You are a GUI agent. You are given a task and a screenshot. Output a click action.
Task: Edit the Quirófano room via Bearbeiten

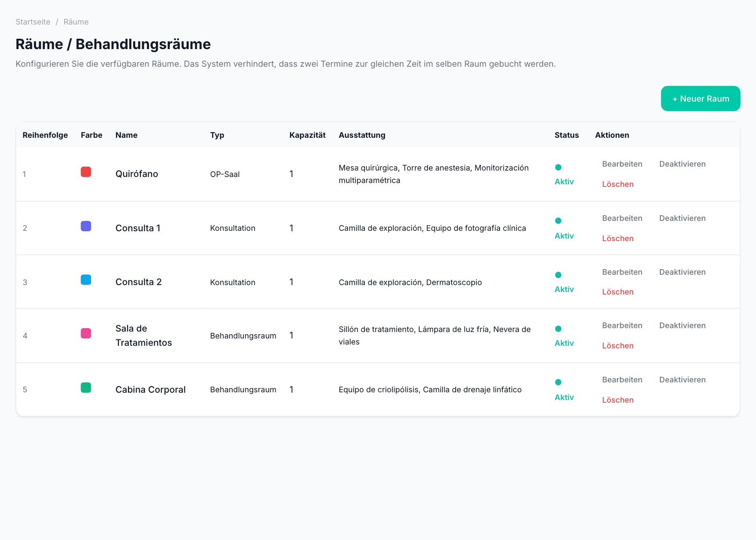(x=622, y=164)
